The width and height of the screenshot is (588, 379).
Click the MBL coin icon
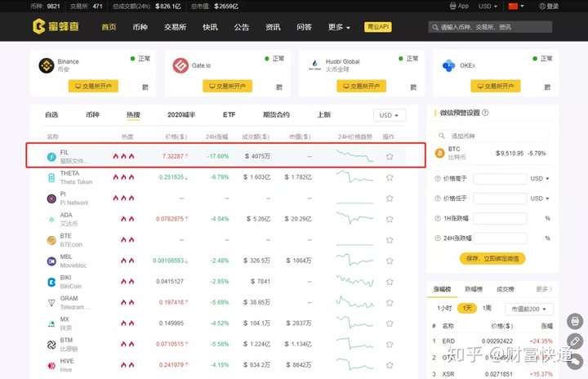pos(51,261)
